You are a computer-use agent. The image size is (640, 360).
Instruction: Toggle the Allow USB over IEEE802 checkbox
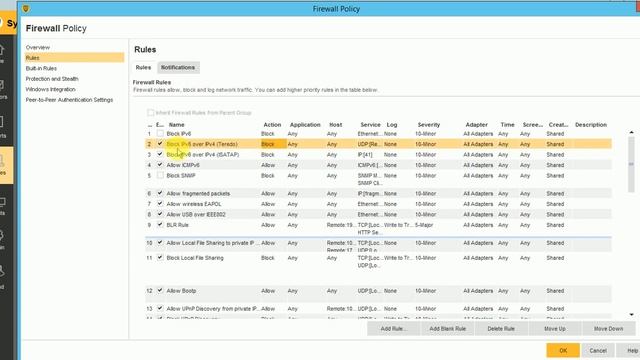(x=160, y=214)
